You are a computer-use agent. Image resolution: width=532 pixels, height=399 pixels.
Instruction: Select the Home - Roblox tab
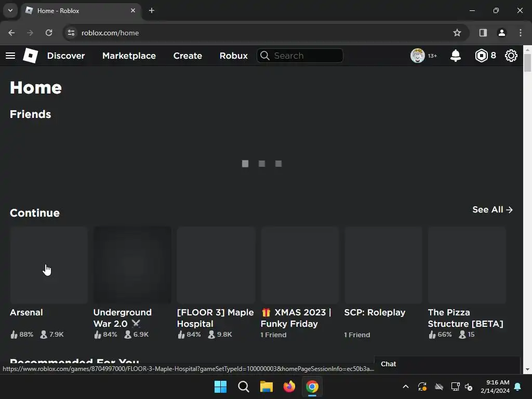pos(82,10)
